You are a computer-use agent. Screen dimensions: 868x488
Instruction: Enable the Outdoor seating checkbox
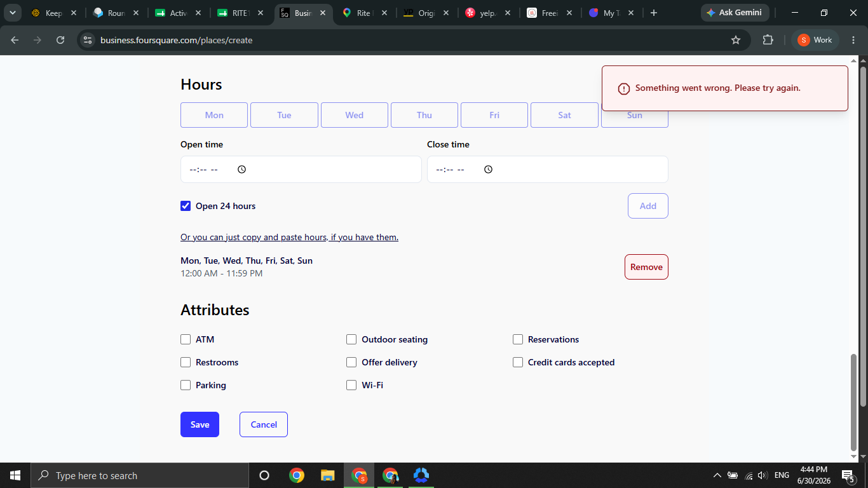pos(351,339)
